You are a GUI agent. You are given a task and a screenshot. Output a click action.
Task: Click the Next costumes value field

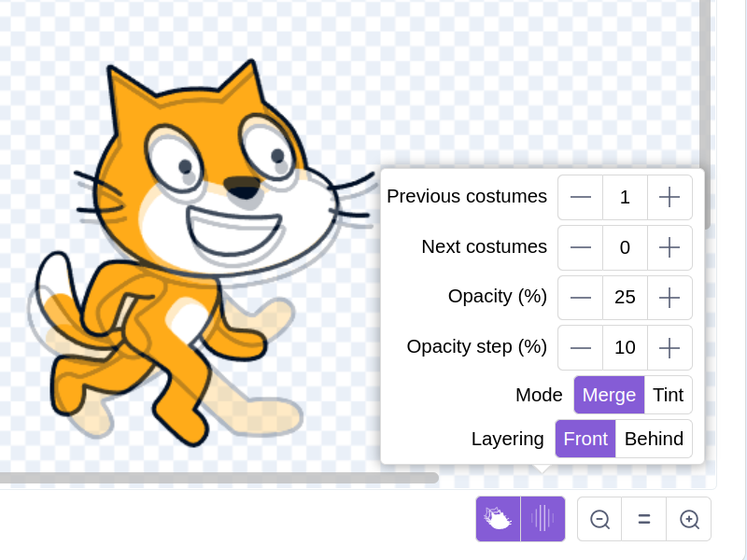625,247
